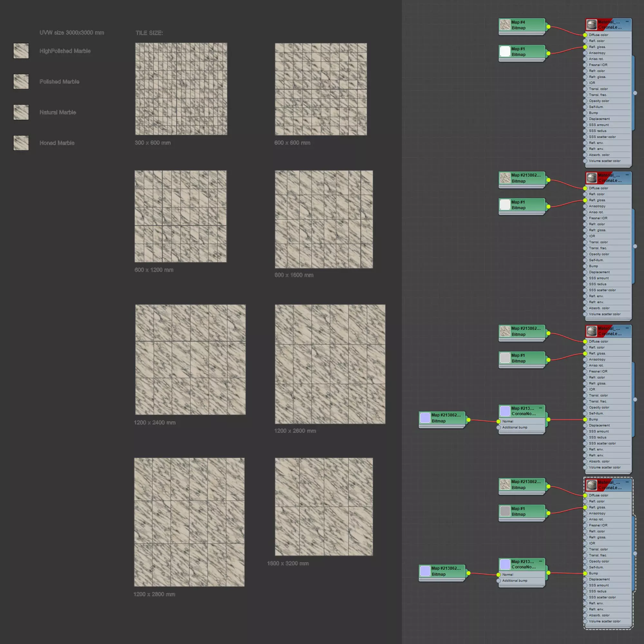Screen dimensions: 644x644
Task: Click Displacement socket on selected dashed-outline material node
Action: [x=585, y=579]
